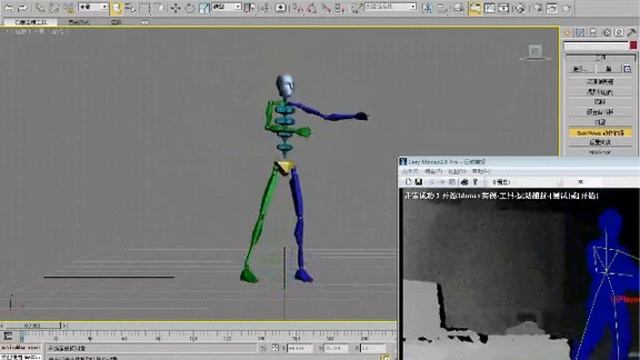Open the Display command panel tab
The height and width of the screenshot is (360, 640).
[619, 33]
